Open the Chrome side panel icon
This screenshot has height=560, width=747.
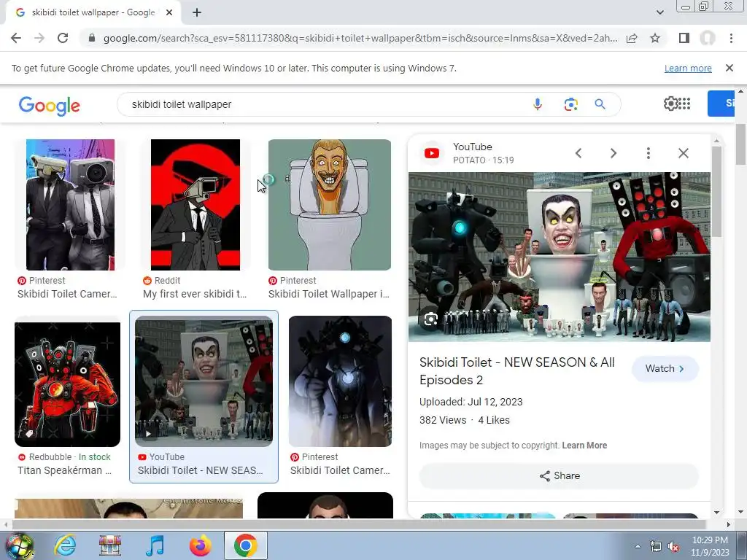[x=684, y=38]
